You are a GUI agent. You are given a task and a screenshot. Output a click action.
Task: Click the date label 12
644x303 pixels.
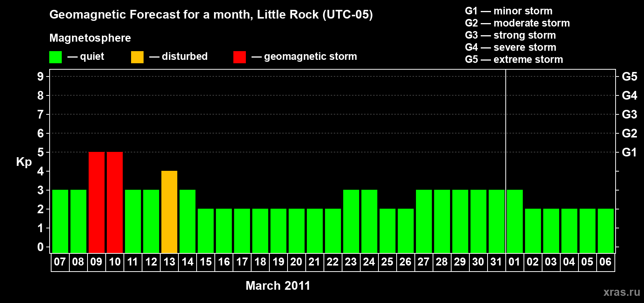coord(151,262)
